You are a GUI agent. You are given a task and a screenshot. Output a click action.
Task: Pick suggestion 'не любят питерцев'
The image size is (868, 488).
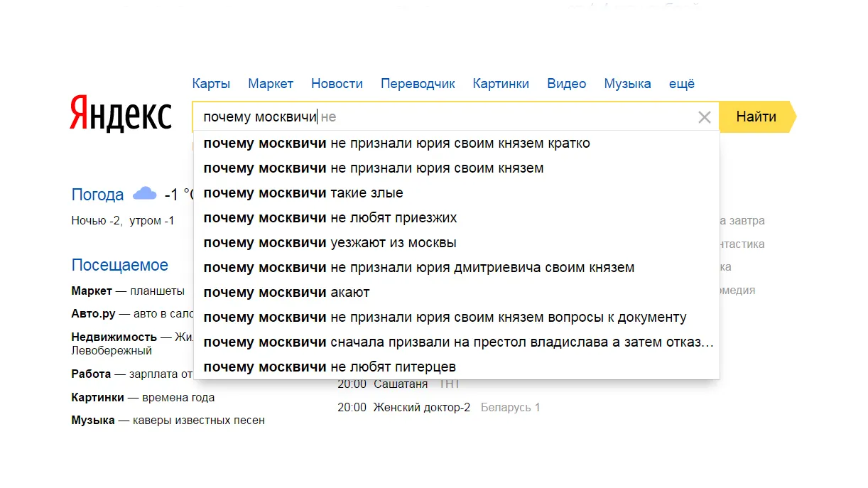coord(456,367)
